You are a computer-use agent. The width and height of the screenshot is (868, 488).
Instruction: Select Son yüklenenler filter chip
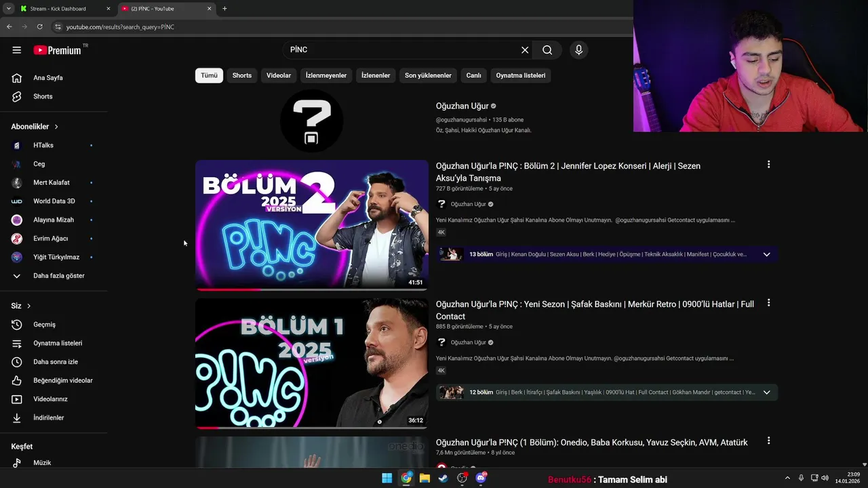(428, 75)
